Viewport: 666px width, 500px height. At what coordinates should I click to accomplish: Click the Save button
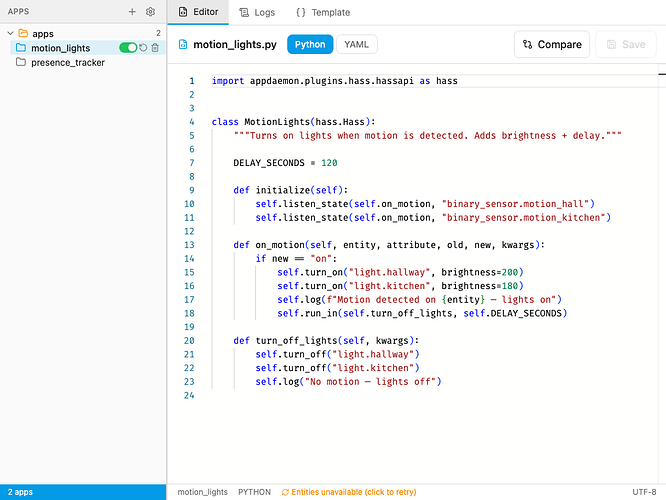coord(626,44)
